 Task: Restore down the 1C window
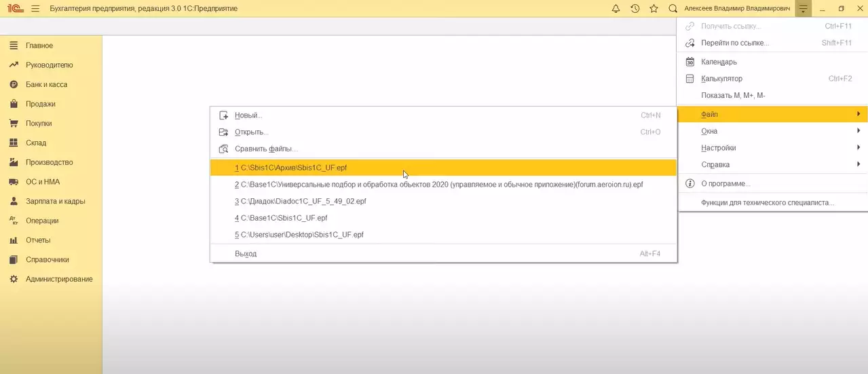(842, 9)
